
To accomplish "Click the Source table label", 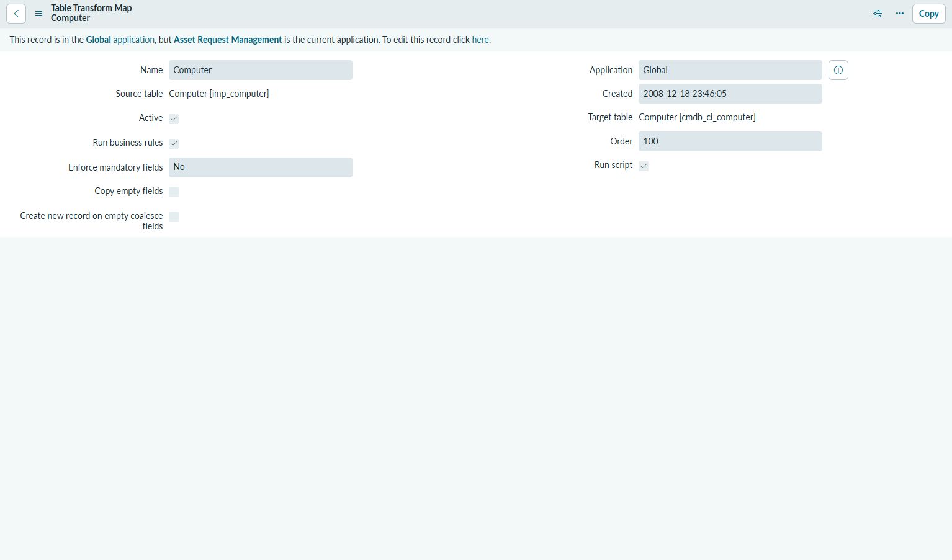I will [x=139, y=94].
